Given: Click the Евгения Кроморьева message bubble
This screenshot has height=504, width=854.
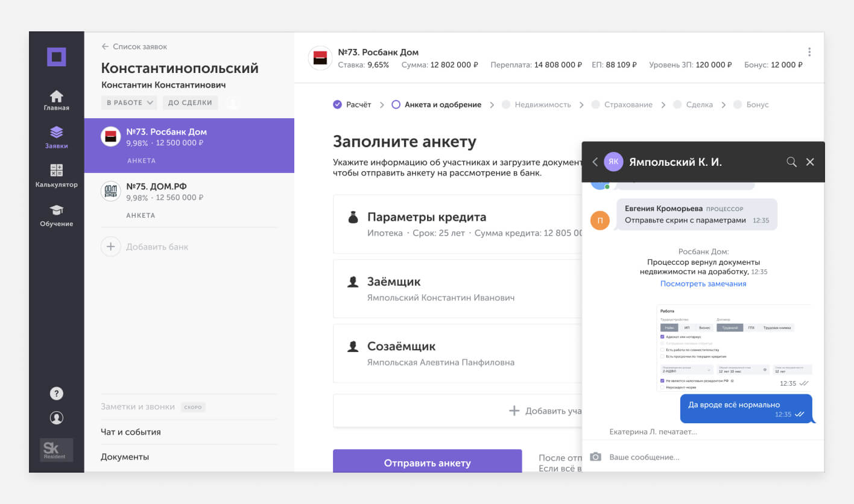Looking at the screenshot, I should coord(697,215).
